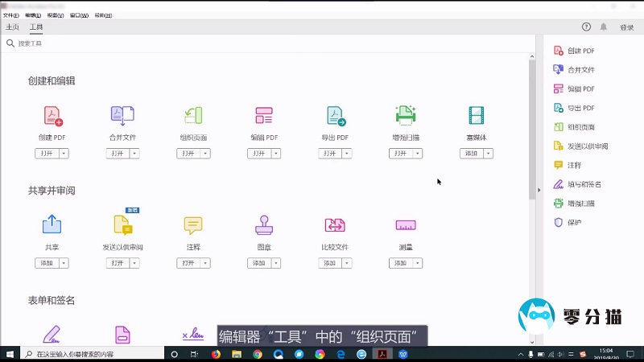Expand dropdown arrow beside 富媒体 添加 button
Image resolution: width=644 pixels, height=362 pixels.
pos(489,154)
